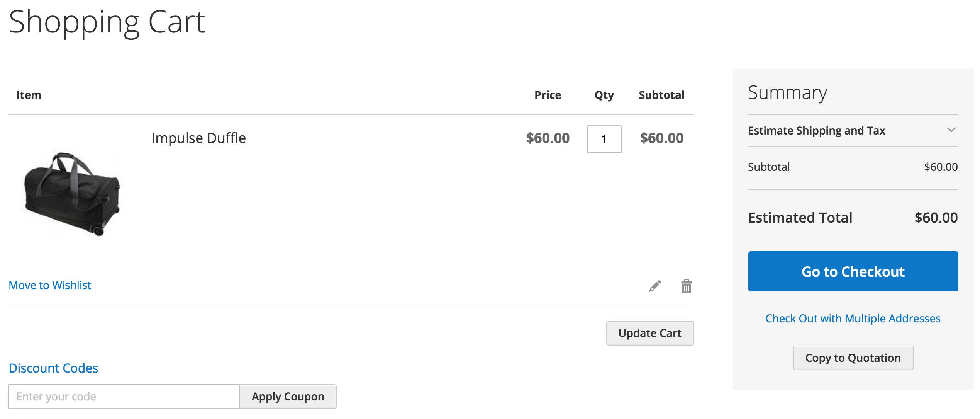The width and height of the screenshot is (980, 419).
Task: Open the Impulse Duffle product name link
Action: [x=198, y=138]
